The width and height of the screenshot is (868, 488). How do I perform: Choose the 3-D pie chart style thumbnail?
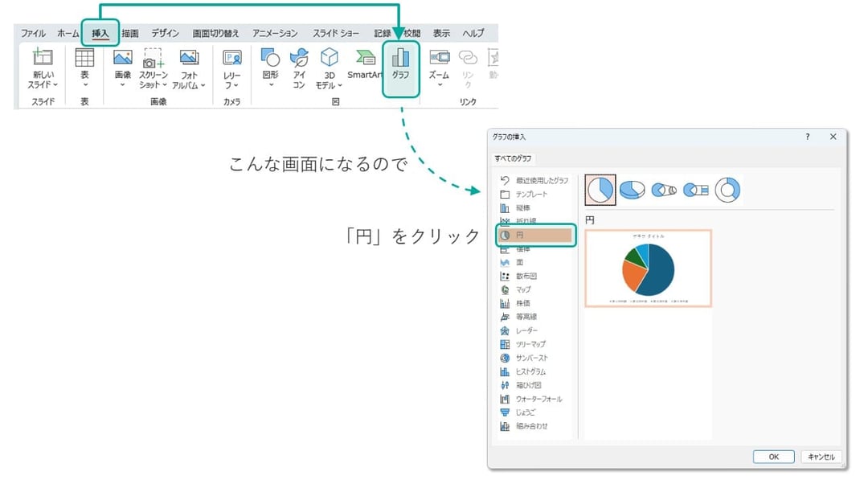click(632, 188)
